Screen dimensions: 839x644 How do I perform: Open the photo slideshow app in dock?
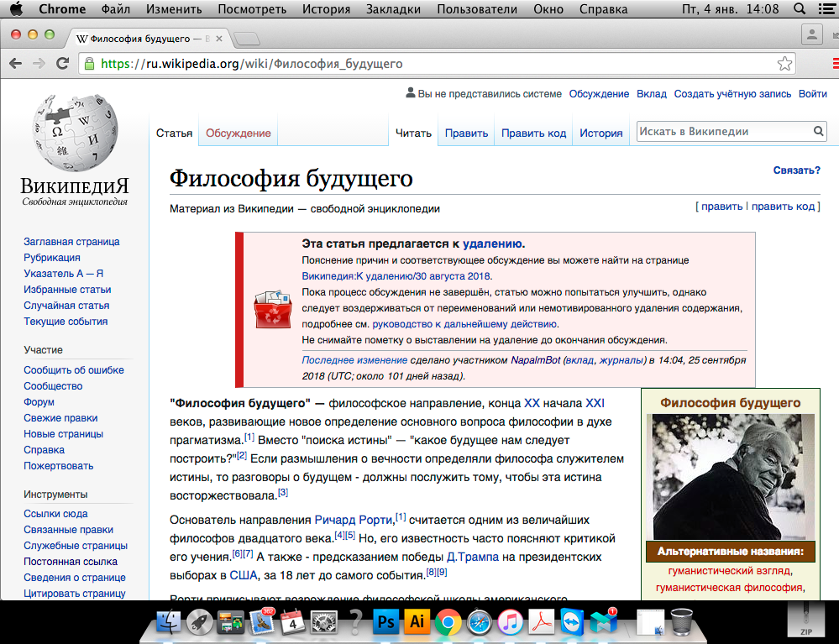(231, 623)
